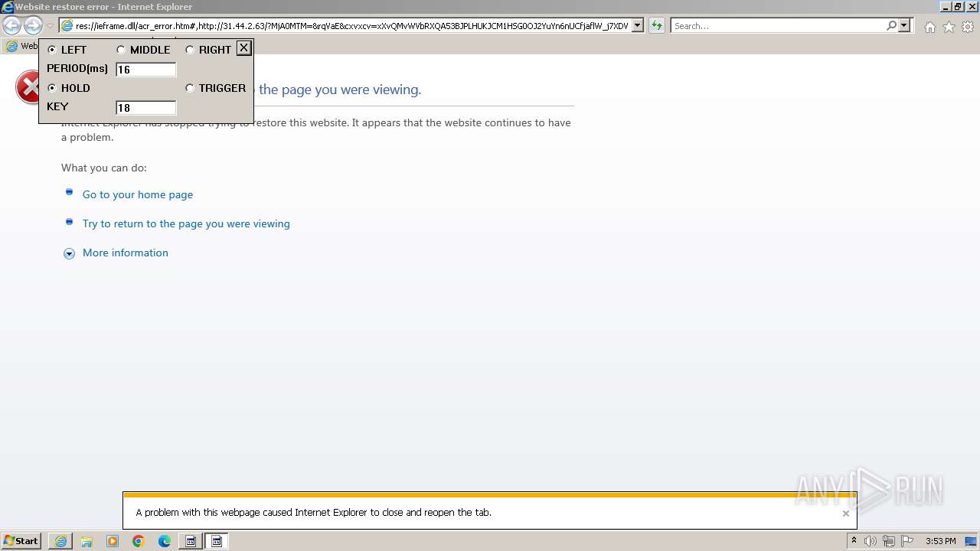The height and width of the screenshot is (551, 980).
Task: Click the browser Forward arrow button
Action: [33, 25]
